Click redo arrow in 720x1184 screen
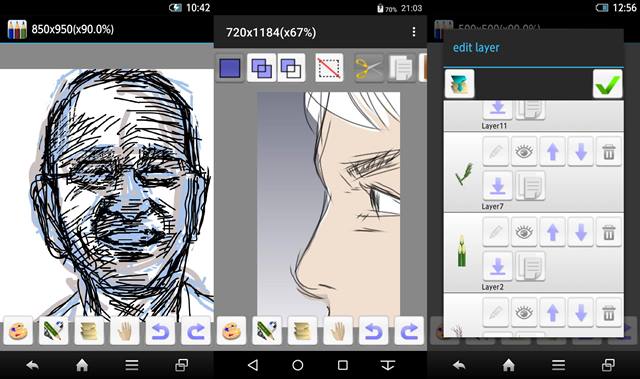Image resolution: width=640 pixels, height=379 pixels. (409, 331)
